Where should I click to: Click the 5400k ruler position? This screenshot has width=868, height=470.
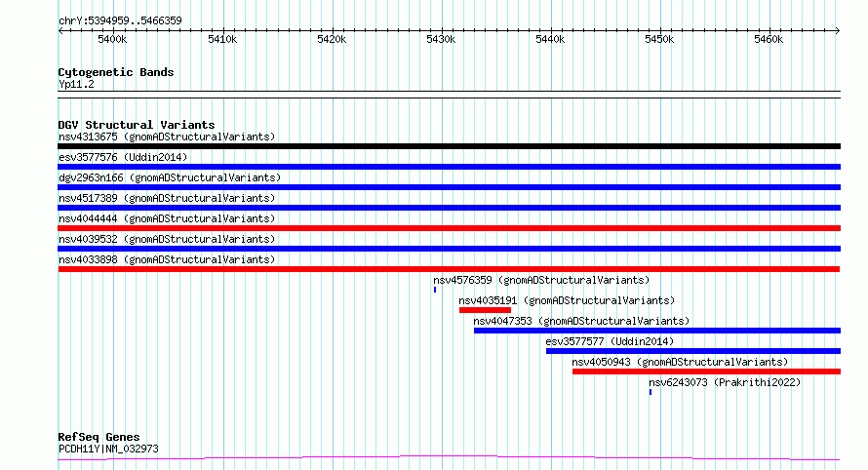tap(112, 39)
